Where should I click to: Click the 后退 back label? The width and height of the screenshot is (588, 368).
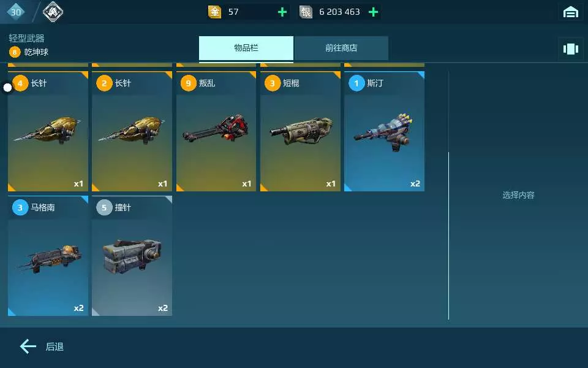click(55, 347)
